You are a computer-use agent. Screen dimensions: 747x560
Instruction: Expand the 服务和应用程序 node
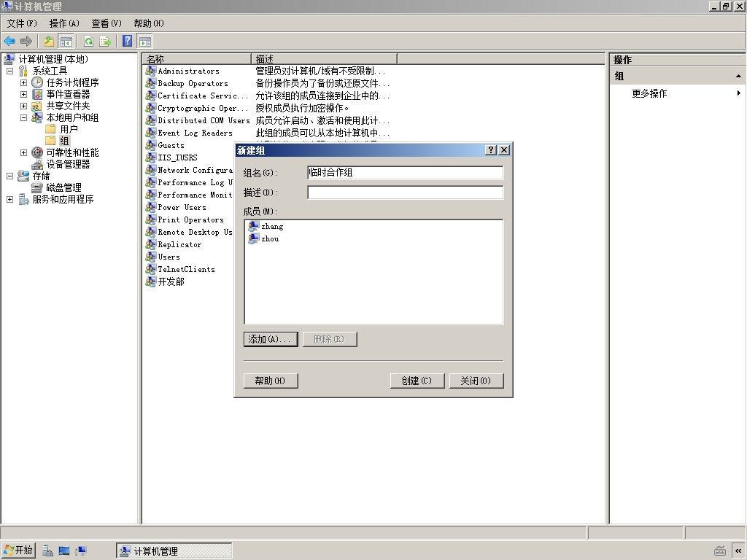click(x=9, y=199)
